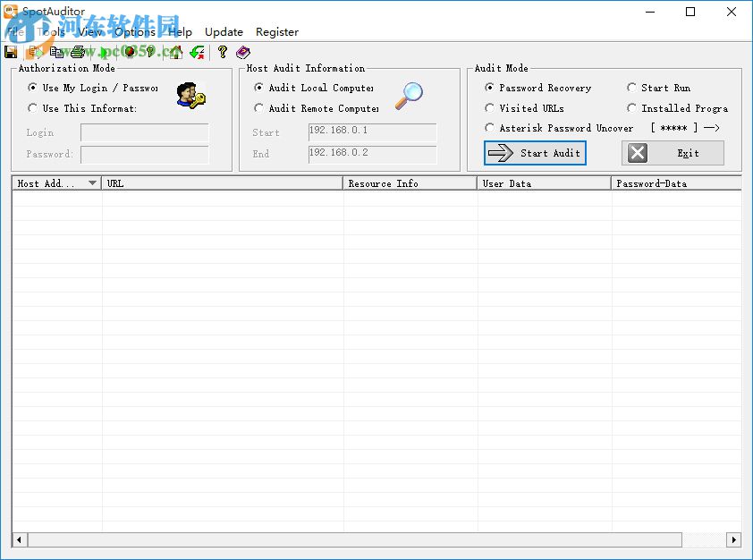Click the Key toolbar icon

(x=148, y=52)
